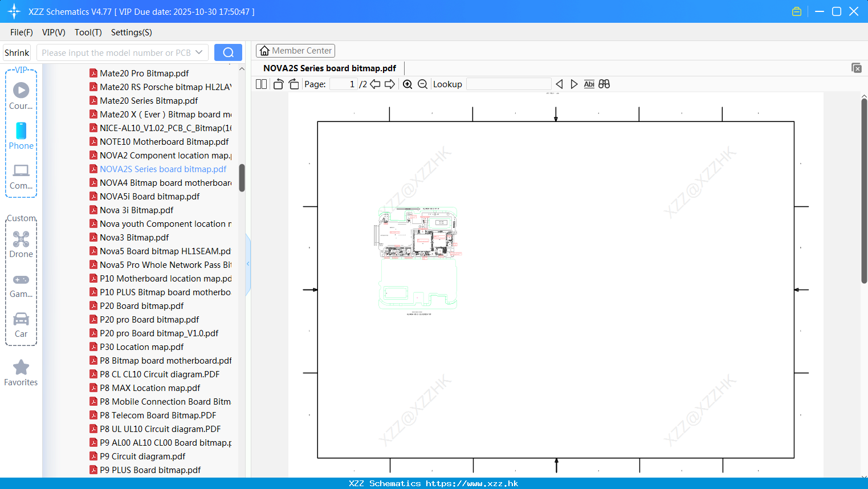The height and width of the screenshot is (489, 868).
Task: Open P8 Telecom Board Bitmap.PDF
Action: pos(158,415)
